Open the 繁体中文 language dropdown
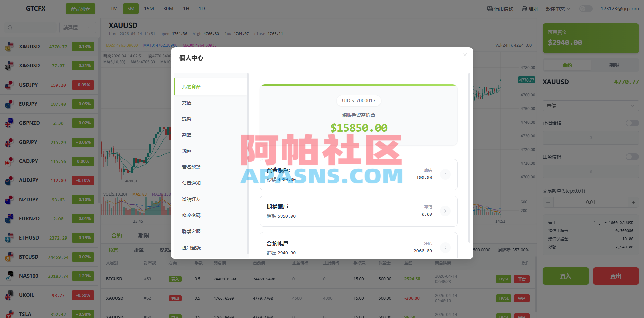This screenshot has width=644, height=318. coord(558,9)
